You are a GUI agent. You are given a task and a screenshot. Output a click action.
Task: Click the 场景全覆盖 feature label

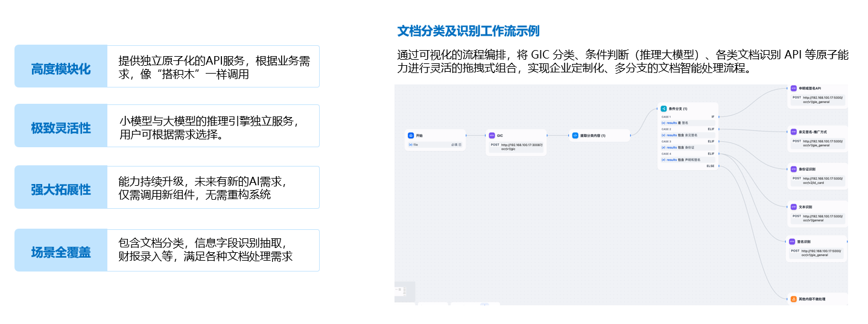(x=61, y=252)
